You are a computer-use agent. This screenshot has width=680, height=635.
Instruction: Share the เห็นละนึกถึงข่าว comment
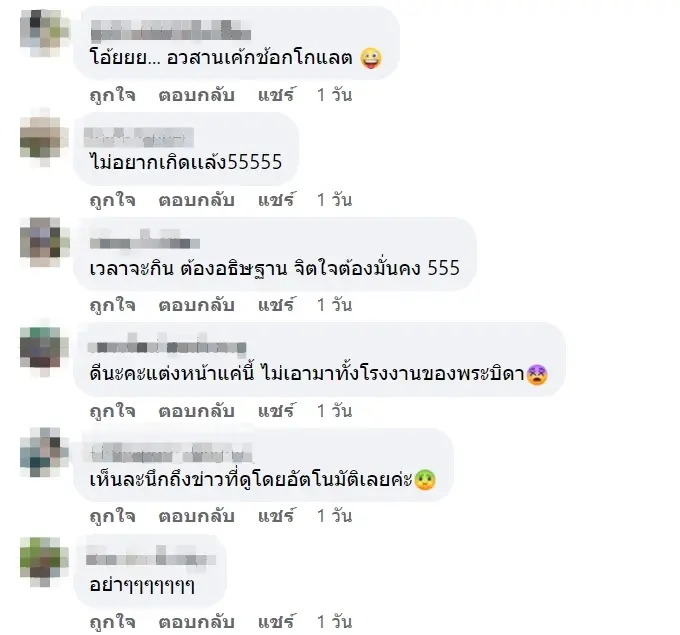277,516
